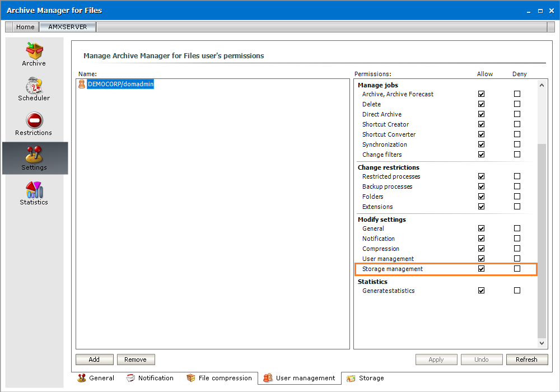This screenshot has width=560, height=392.
Task: Click the User management people icon
Action: click(268, 378)
